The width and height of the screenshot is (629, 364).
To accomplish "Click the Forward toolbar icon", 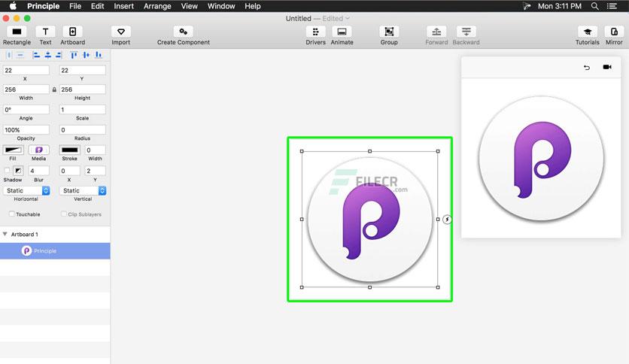I will 436,32.
